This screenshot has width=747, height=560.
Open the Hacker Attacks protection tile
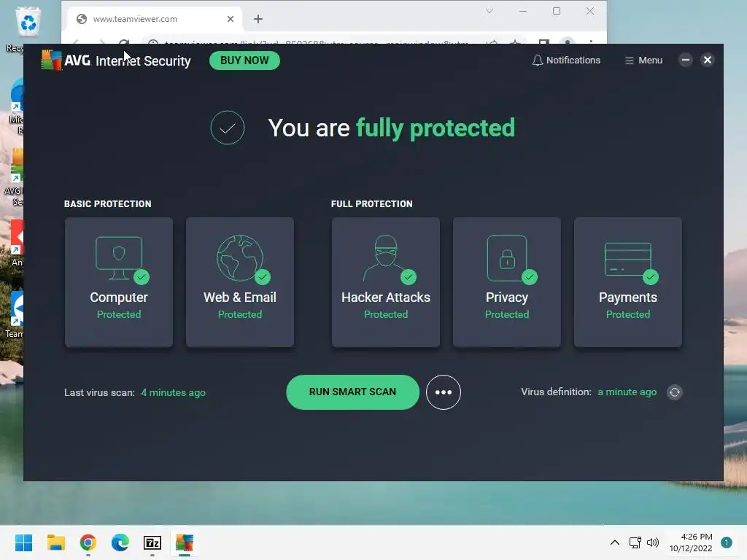(386, 282)
